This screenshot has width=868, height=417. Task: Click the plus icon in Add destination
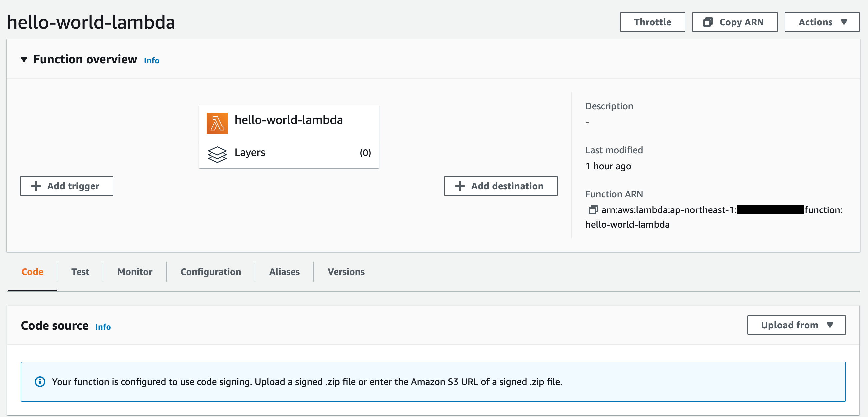(x=460, y=186)
